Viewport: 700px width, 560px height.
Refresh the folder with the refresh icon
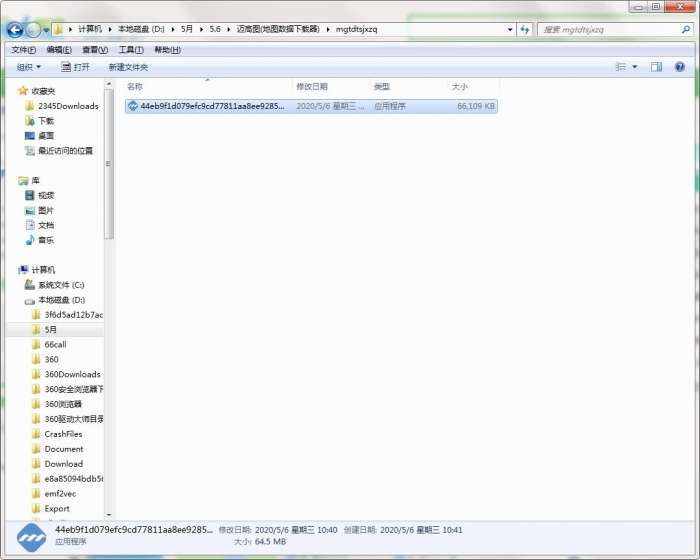coord(525,29)
